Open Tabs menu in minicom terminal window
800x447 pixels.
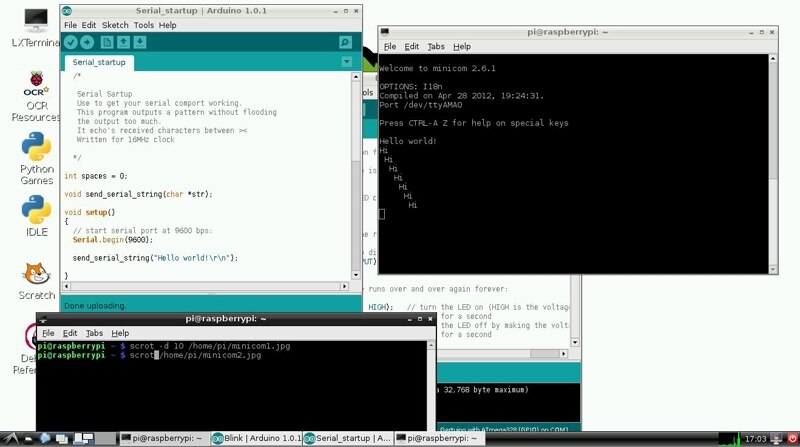(436, 46)
